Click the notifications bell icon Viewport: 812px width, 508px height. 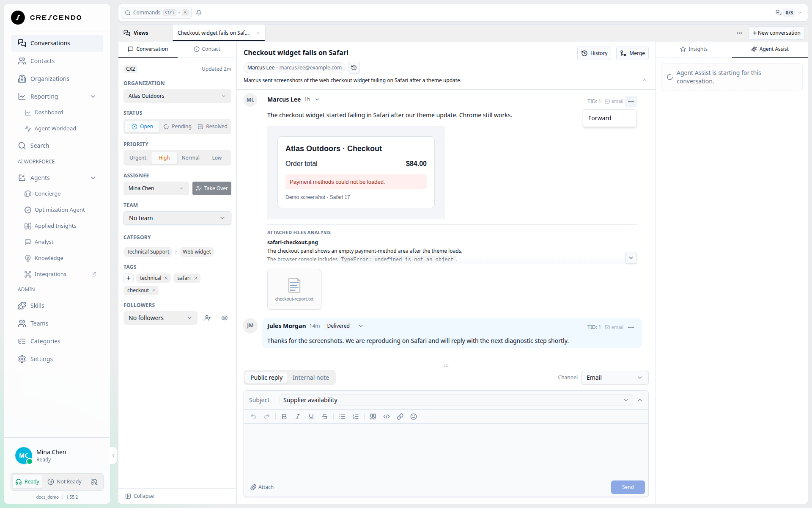(199, 13)
